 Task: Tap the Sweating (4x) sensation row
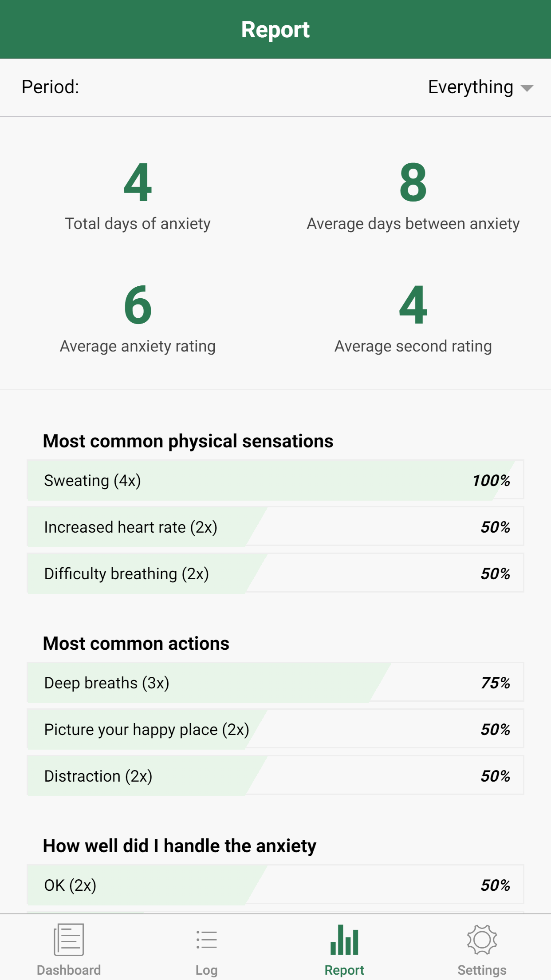pyautogui.click(x=275, y=480)
